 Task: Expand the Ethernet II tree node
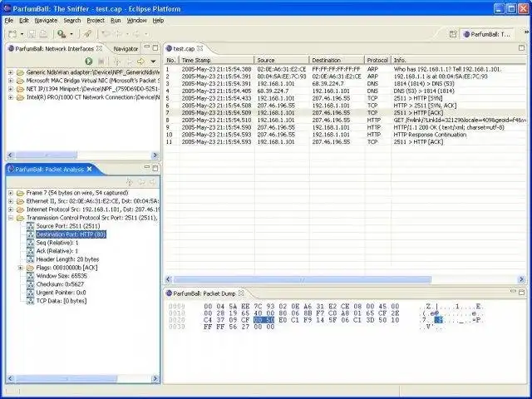[x=11, y=201]
